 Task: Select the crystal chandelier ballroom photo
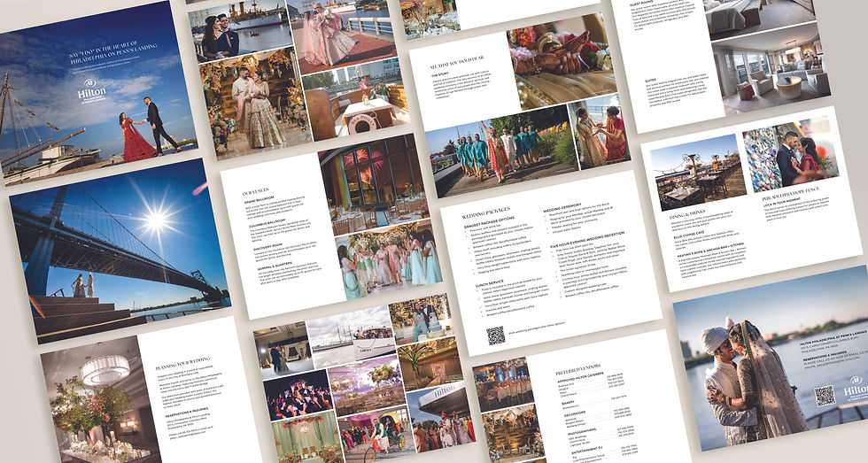pos(101,399)
